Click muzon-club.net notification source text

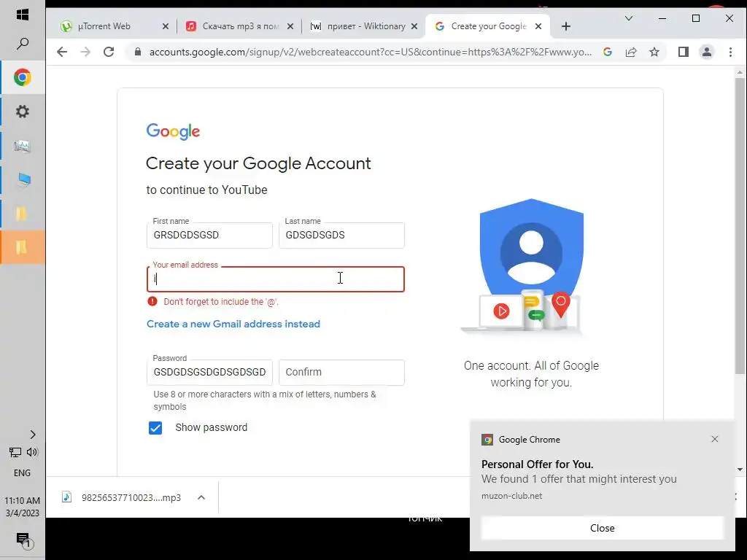(x=511, y=496)
